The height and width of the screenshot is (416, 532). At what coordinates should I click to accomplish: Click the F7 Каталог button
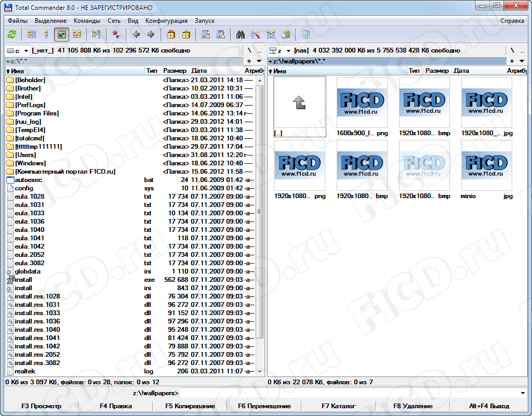point(339,406)
